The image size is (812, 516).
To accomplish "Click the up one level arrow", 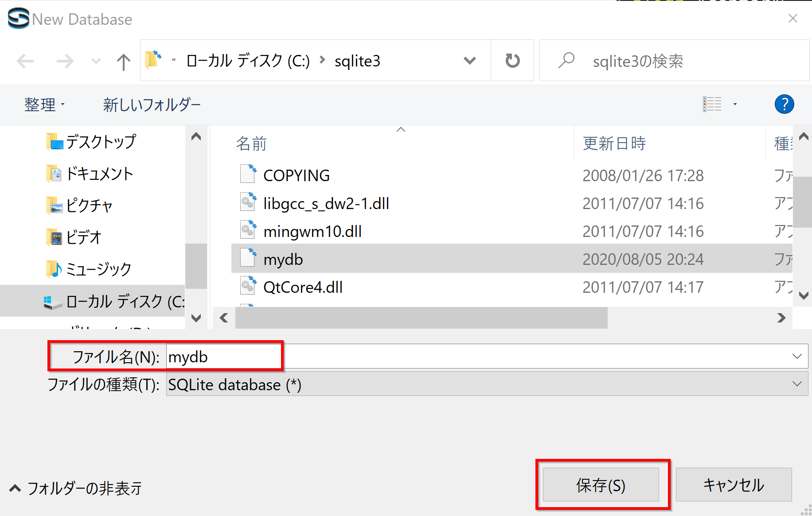I will click(x=123, y=61).
